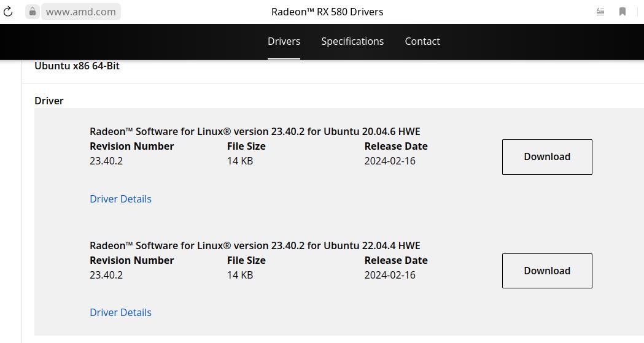
Task: Open the Specifications tab
Action: click(x=352, y=41)
